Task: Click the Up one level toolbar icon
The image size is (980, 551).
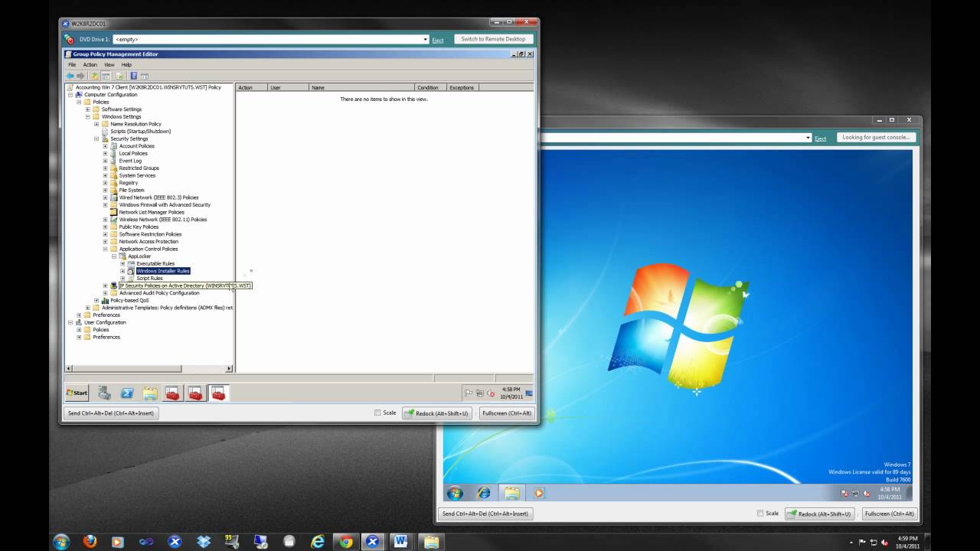Action: [x=95, y=76]
